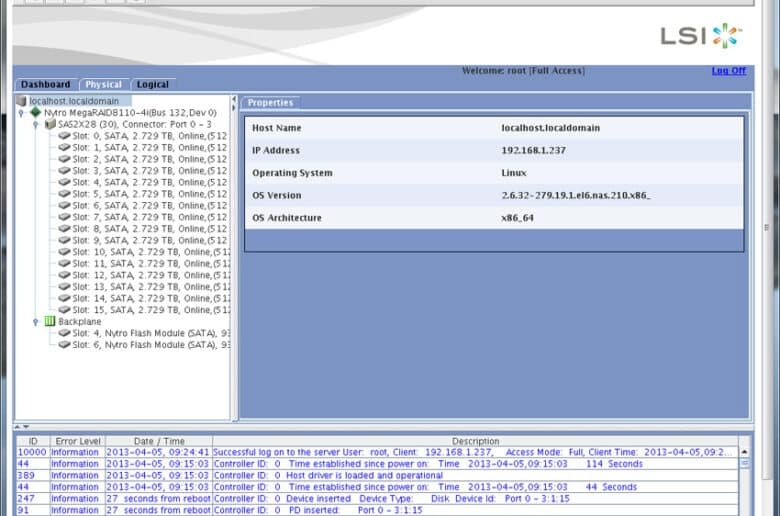
Task: Click OS Version value 2.6.32-279.19.1.el6
Action: click(x=576, y=195)
